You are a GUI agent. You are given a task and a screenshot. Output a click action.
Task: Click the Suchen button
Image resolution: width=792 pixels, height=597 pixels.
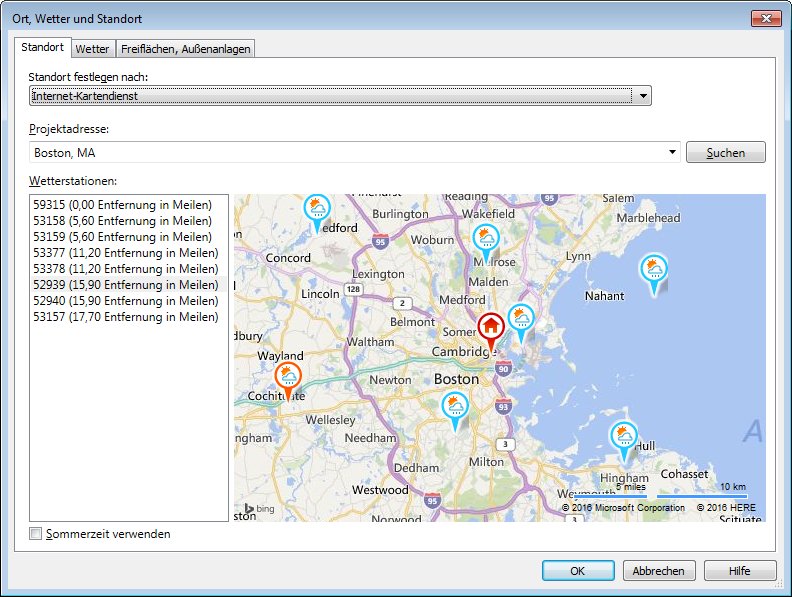725,153
